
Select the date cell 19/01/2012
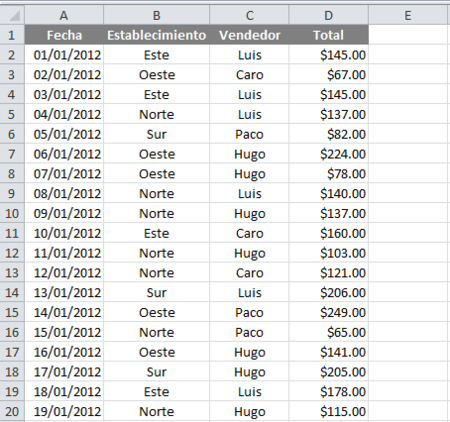tap(64, 411)
